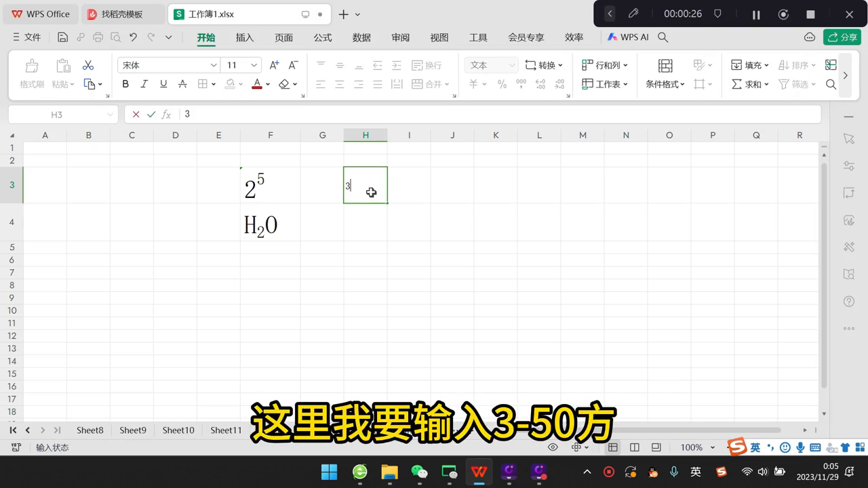Open the font color dropdown arrow
This screenshot has width=868, height=488.
click(268, 84)
